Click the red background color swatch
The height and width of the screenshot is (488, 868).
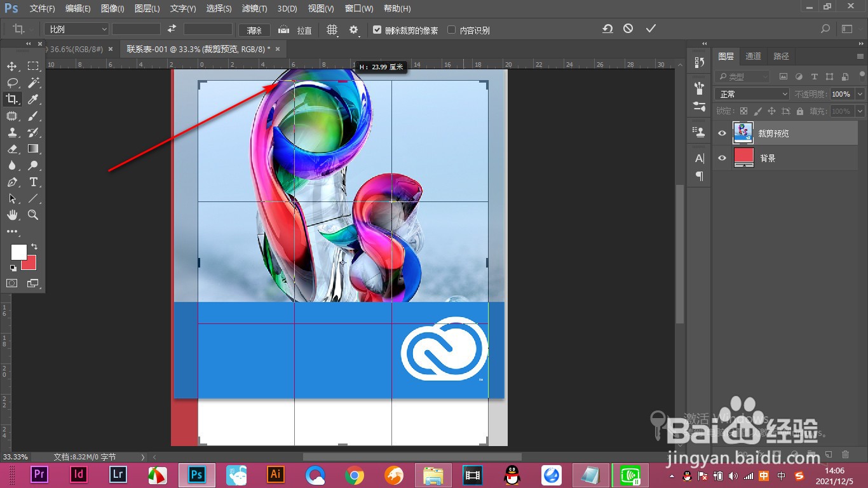pos(31,264)
